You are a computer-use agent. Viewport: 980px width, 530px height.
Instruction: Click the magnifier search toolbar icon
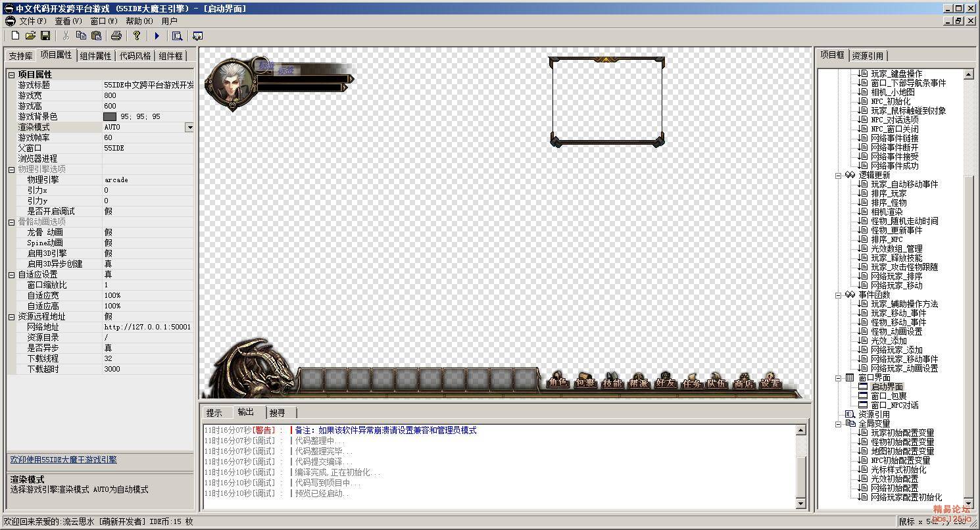click(177, 36)
